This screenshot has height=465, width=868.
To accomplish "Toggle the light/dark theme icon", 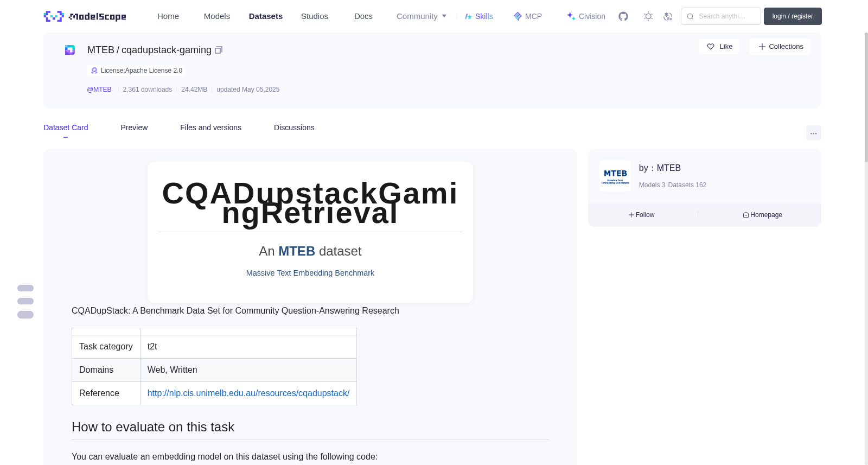I will (x=648, y=16).
